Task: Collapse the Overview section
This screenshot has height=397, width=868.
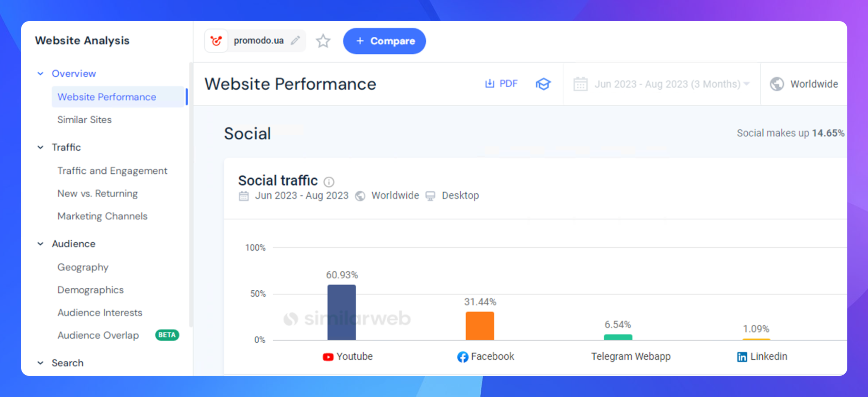Action: click(x=41, y=74)
